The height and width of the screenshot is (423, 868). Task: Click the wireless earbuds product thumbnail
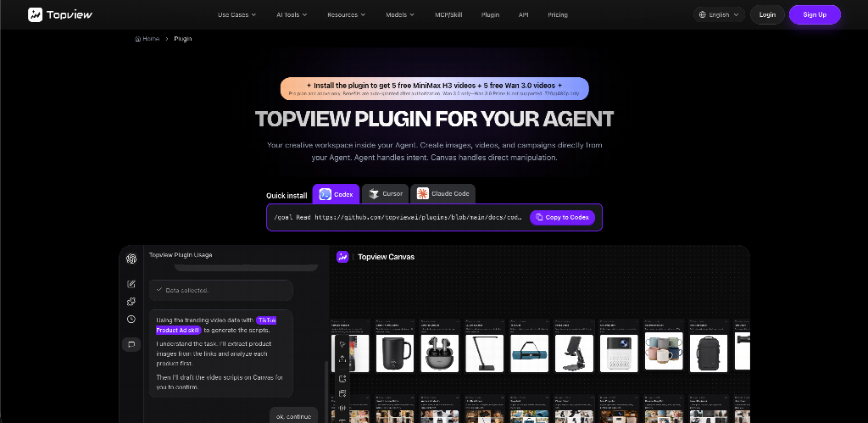pyautogui.click(x=440, y=353)
